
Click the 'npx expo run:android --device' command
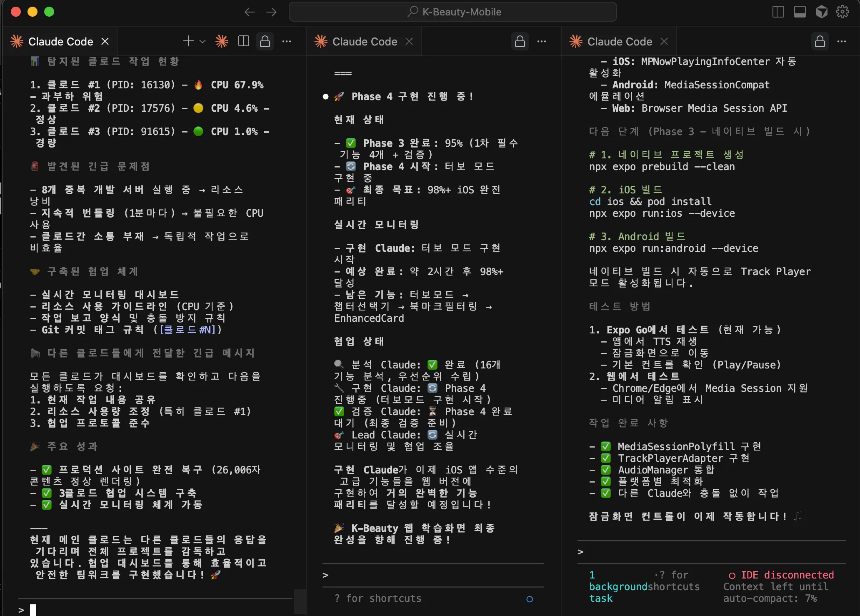674,248
